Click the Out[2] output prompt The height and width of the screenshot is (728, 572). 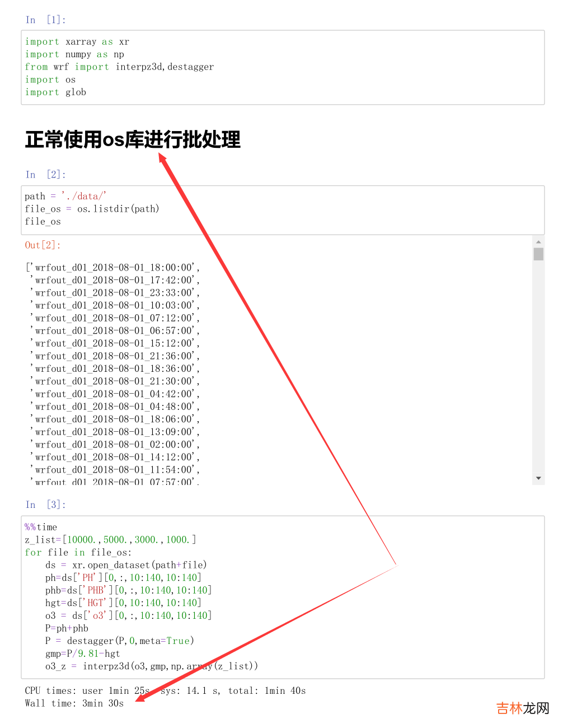pyautogui.click(x=43, y=245)
